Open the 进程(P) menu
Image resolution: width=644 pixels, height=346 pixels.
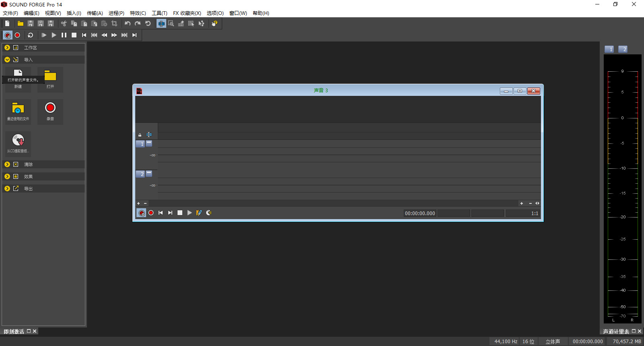(x=116, y=13)
